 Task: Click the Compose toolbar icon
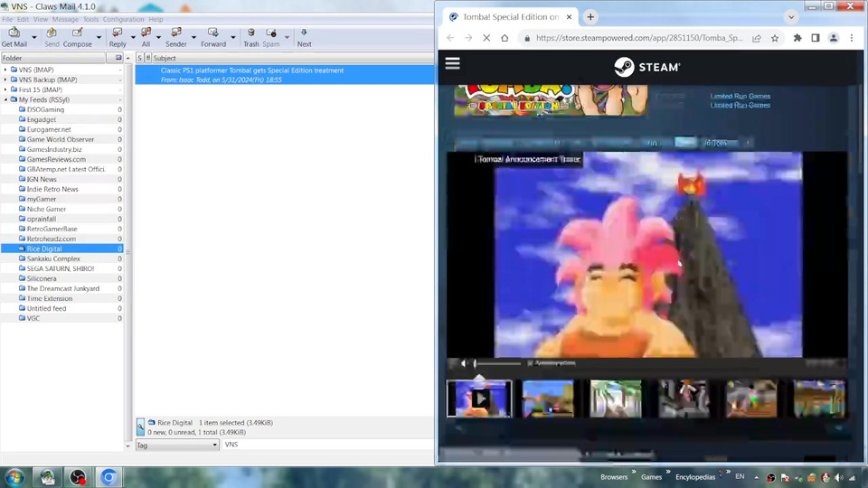pos(78,37)
